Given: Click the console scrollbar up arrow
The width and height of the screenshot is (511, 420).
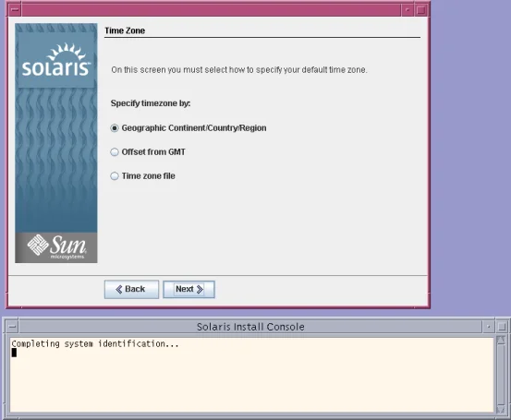Looking at the screenshot, I should click(501, 341).
